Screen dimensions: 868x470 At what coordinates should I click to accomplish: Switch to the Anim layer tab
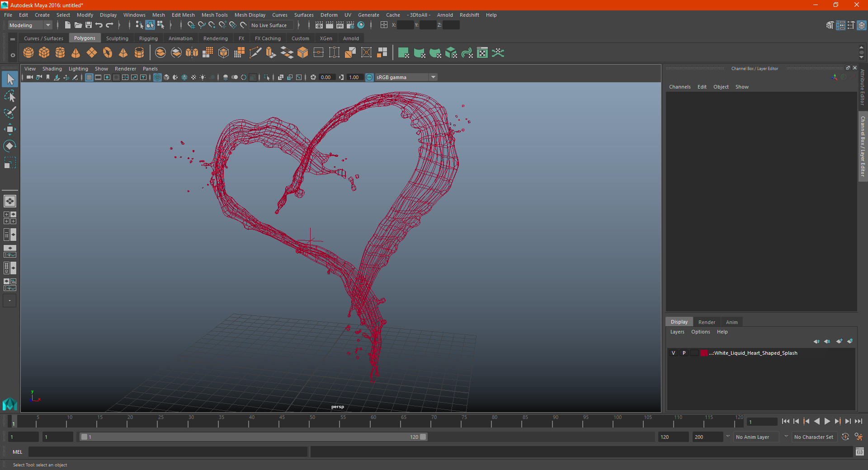click(731, 322)
